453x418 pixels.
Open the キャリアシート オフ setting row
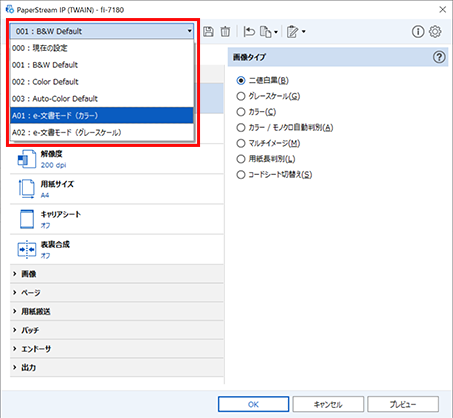pyautogui.click(x=117, y=219)
